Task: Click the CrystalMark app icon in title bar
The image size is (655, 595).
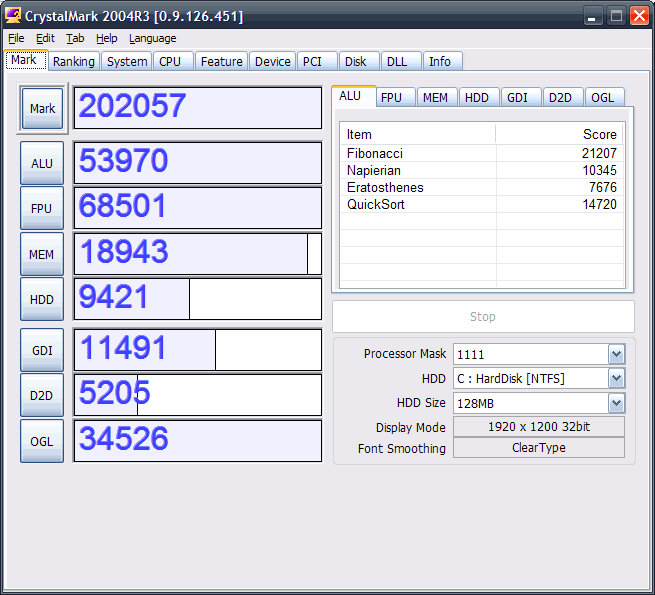Action: point(13,16)
